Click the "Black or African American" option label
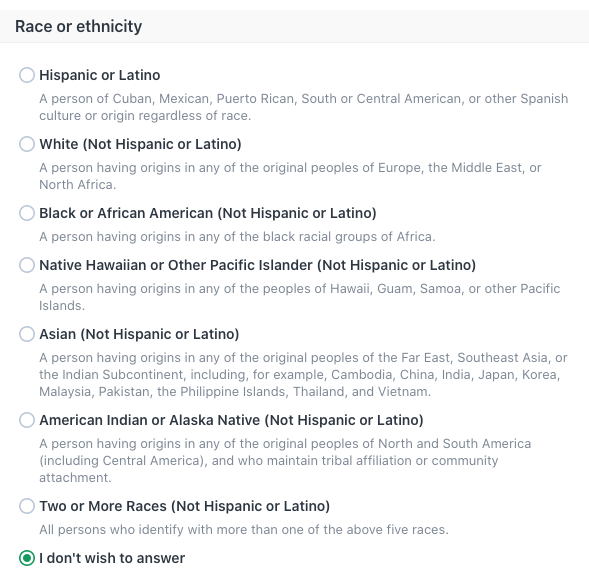589x585 pixels. (x=208, y=213)
